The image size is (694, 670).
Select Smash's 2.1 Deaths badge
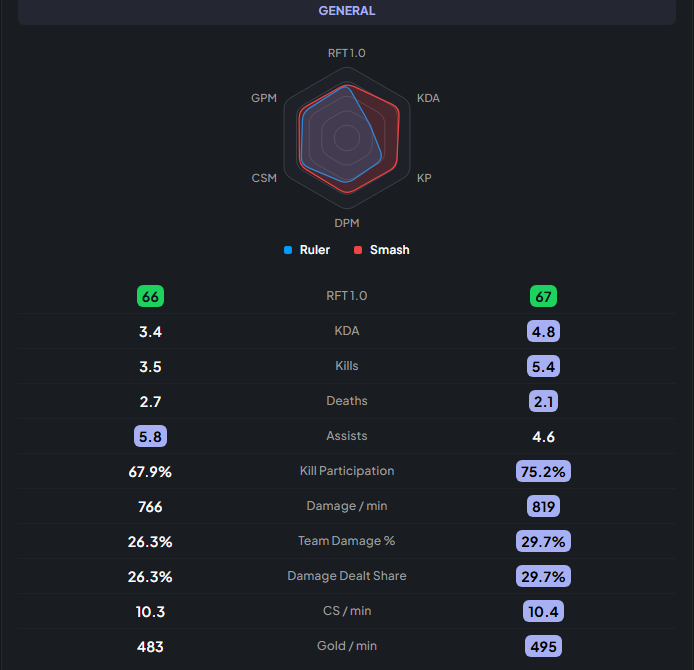544,401
